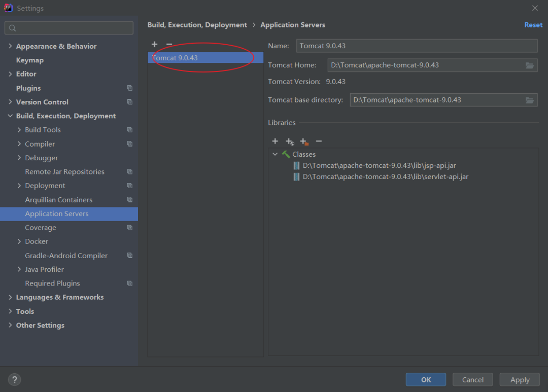Collapse the Classes library node
Image resolution: width=548 pixels, height=392 pixels.
275,154
